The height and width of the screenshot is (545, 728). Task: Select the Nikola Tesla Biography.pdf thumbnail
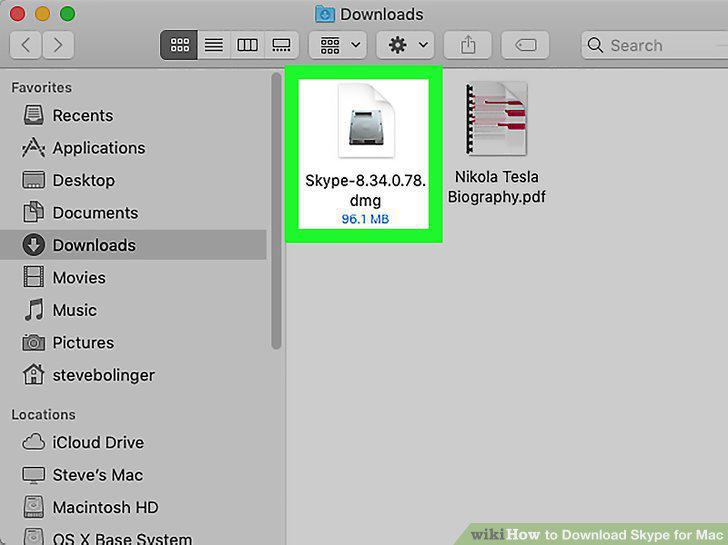496,119
